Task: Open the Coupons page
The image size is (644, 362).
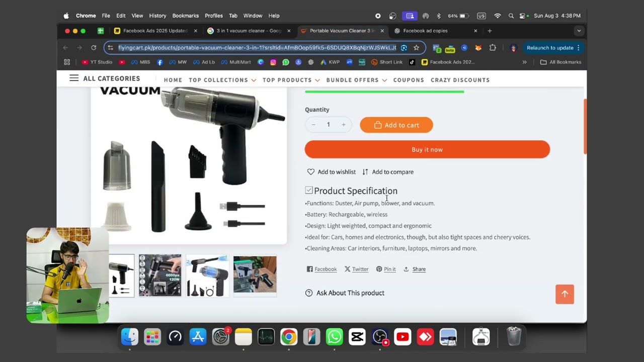Action: tap(409, 80)
